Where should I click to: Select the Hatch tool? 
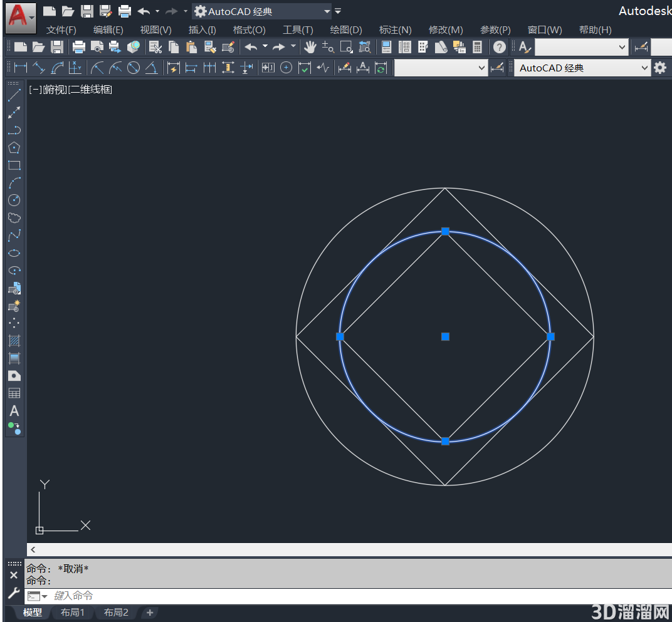click(14, 341)
